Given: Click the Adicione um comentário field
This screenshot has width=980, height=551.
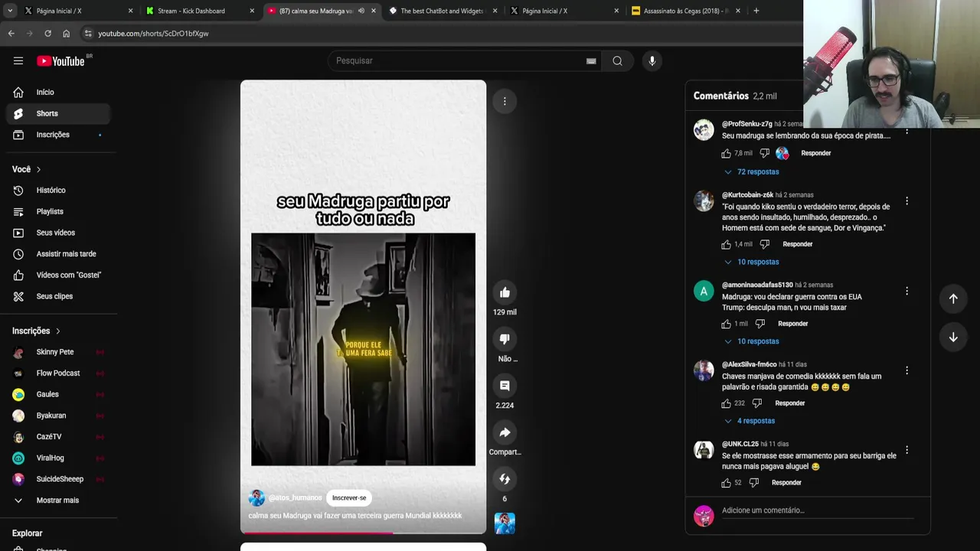Looking at the screenshot, I should point(819,510).
